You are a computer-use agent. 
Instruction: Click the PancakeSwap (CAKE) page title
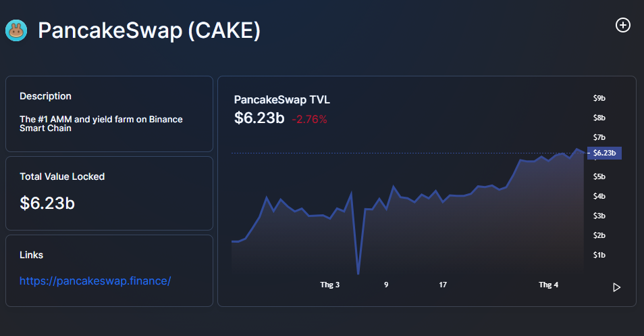click(149, 30)
